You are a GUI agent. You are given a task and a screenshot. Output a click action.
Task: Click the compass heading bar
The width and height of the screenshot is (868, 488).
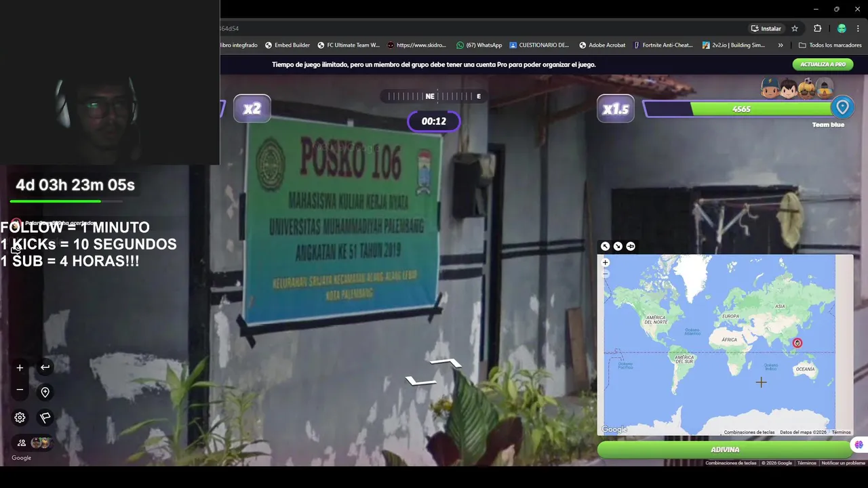(434, 96)
